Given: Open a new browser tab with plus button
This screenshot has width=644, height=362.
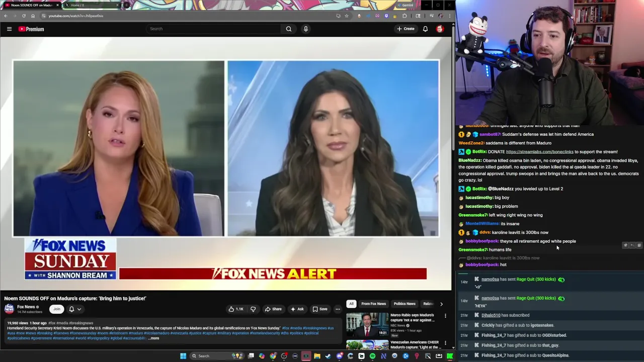Looking at the screenshot, I should 126,5.
